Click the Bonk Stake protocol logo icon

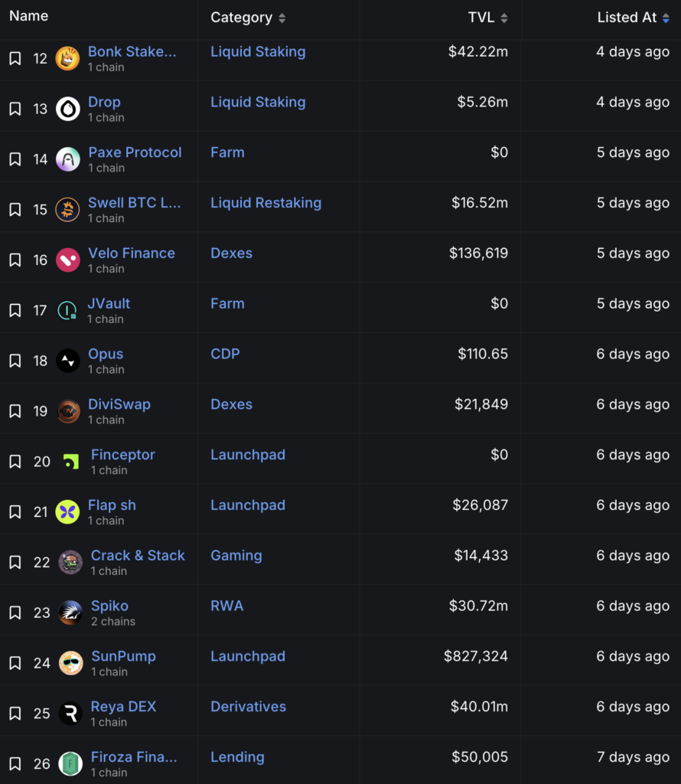pyautogui.click(x=67, y=58)
